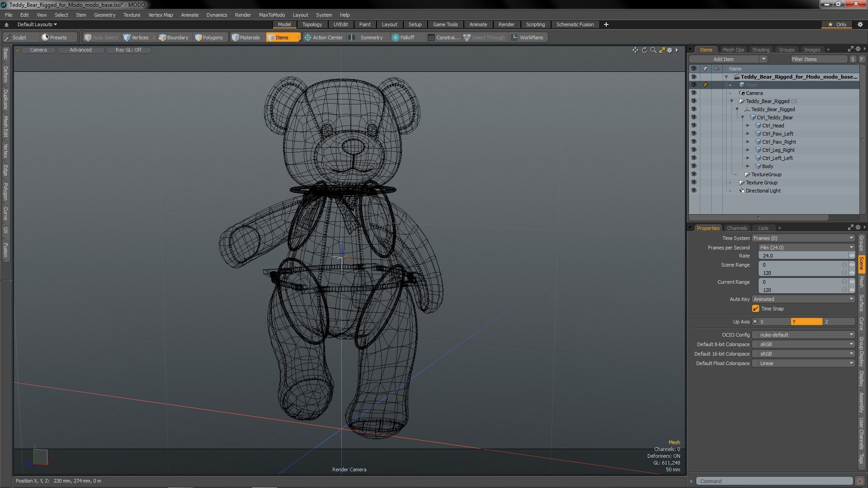Click the viewport pan/move icon

pyautogui.click(x=635, y=50)
